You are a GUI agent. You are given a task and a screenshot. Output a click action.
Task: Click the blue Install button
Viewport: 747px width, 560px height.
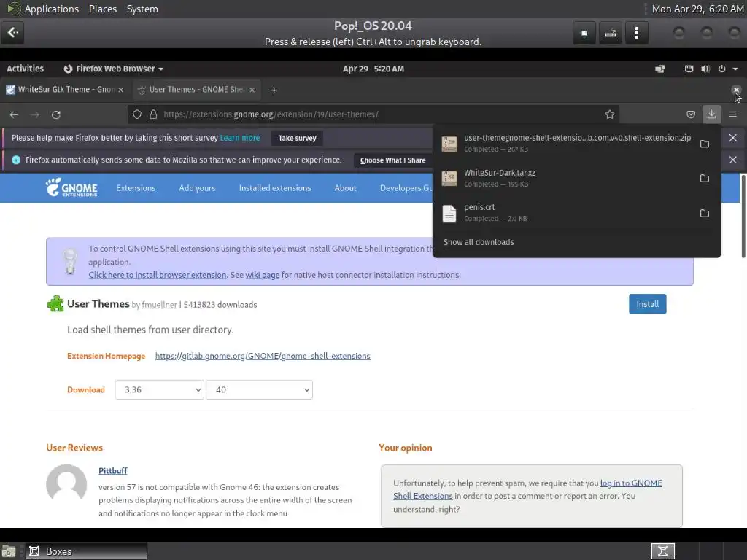[x=648, y=304]
